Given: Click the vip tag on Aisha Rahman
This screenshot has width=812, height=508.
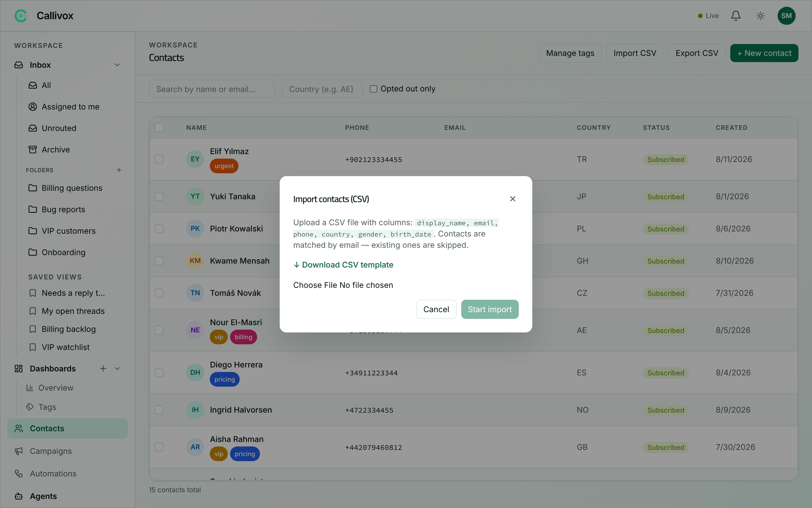Looking at the screenshot, I should click(219, 454).
